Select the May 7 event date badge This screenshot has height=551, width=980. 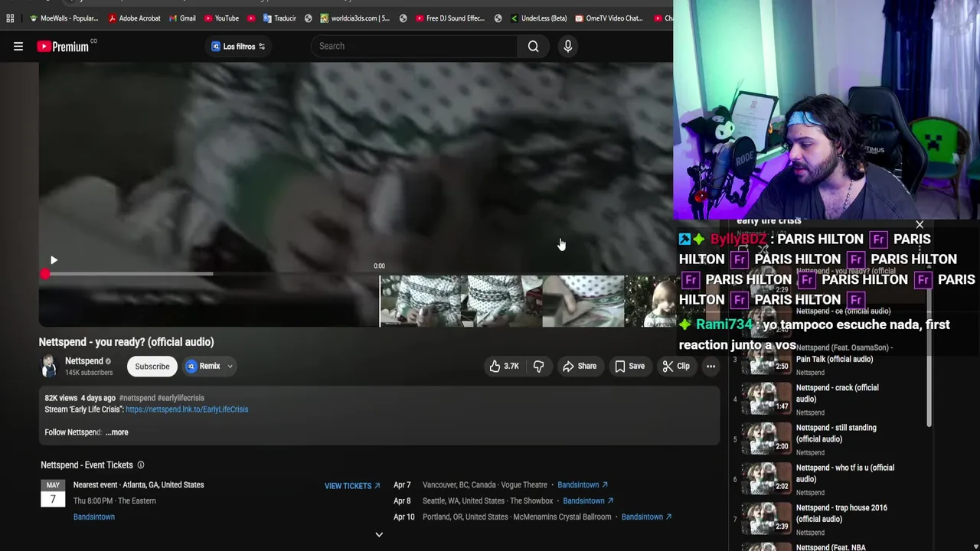(x=53, y=494)
